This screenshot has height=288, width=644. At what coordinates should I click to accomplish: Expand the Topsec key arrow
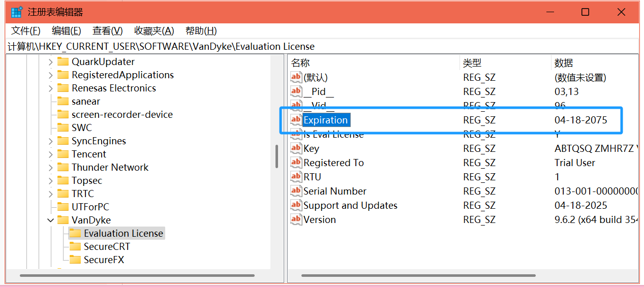[50, 181]
